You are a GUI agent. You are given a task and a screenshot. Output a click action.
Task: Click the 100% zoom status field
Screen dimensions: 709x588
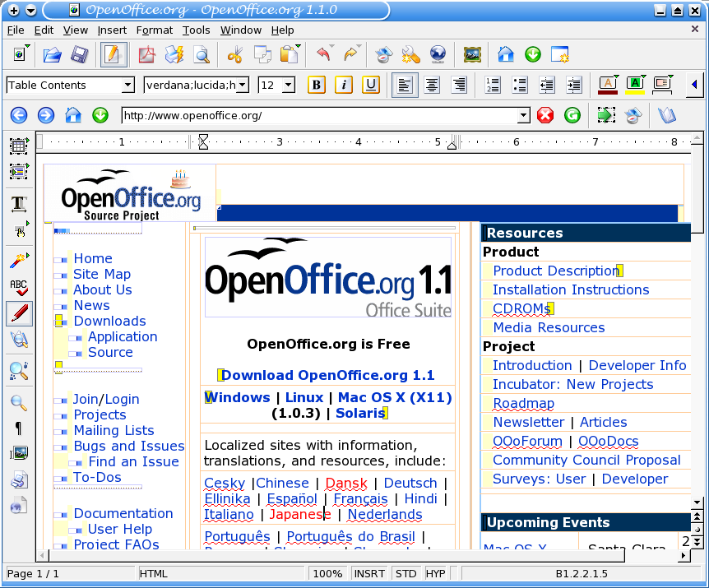click(x=328, y=573)
